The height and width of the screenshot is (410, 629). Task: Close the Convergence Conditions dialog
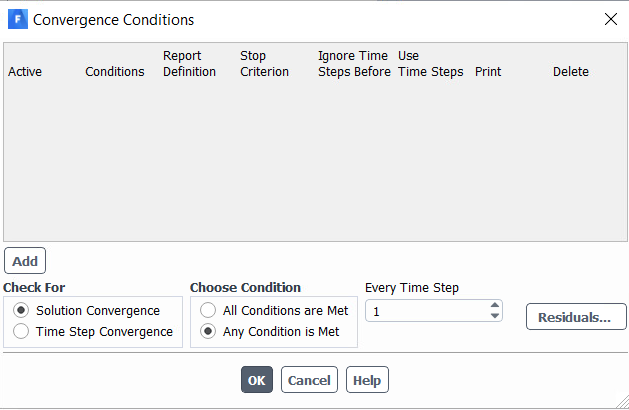pyautogui.click(x=610, y=19)
